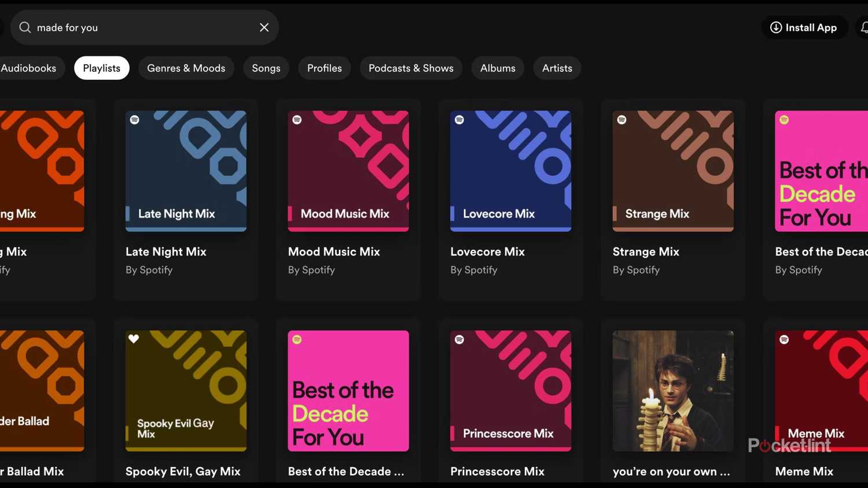Deselect the active Playlists filter chip

coord(101,68)
